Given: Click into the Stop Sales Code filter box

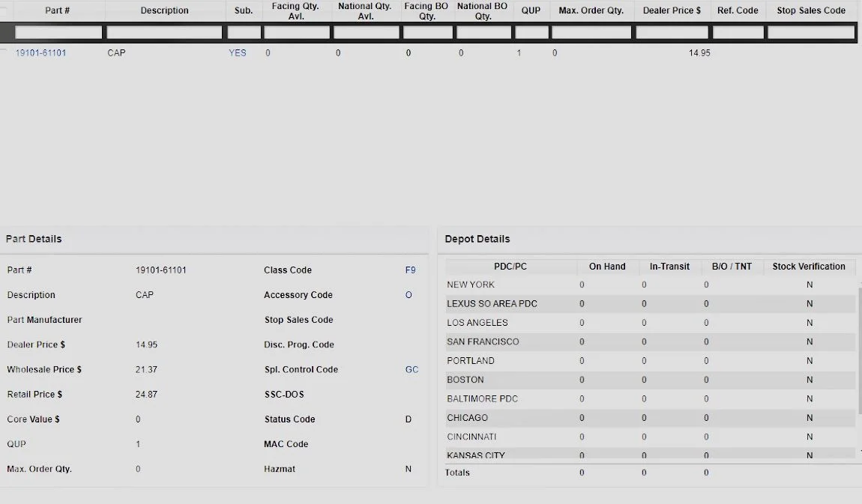Looking at the screenshot, I should point(810,33).
